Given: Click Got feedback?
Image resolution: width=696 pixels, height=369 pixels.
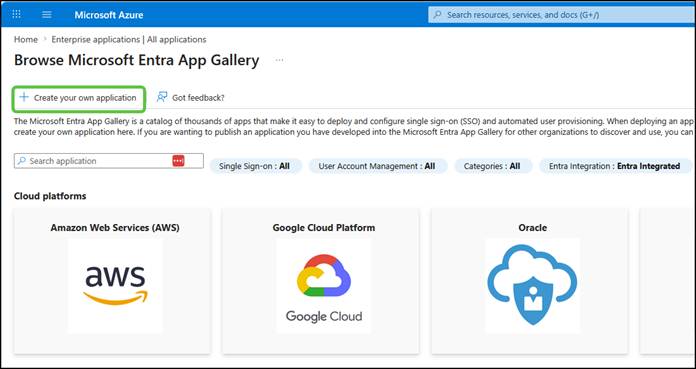Looking at the screenshot, I should click(x=190, y=98).
